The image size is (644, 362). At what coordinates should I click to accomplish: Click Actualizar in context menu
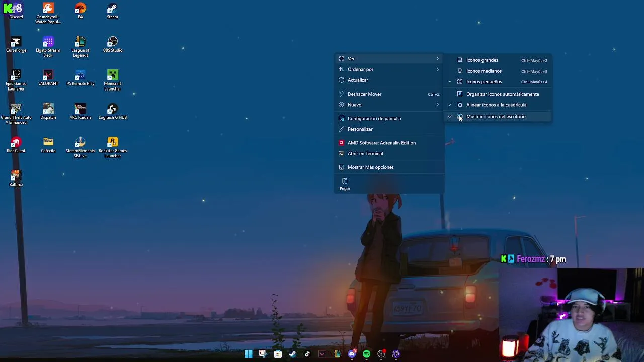click(389, 80)
